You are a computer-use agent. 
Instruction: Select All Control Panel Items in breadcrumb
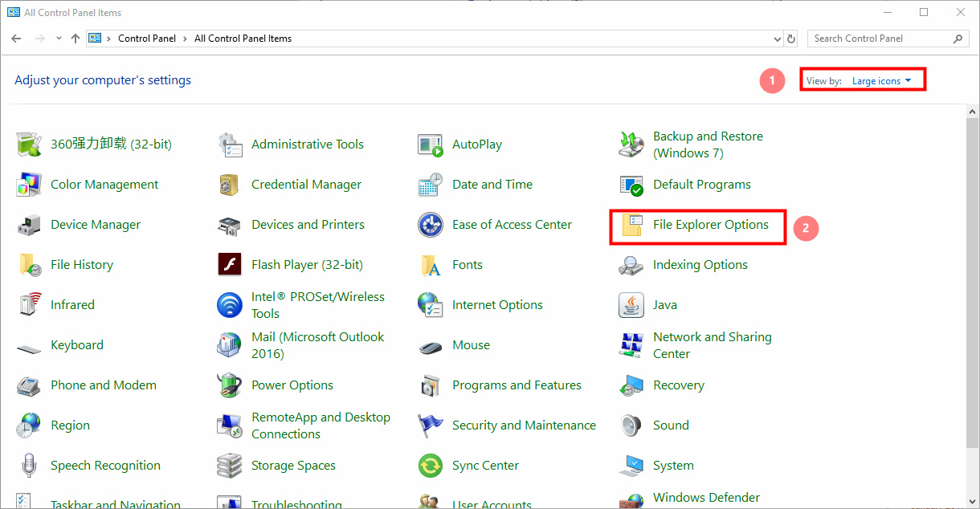pos(243,39)
